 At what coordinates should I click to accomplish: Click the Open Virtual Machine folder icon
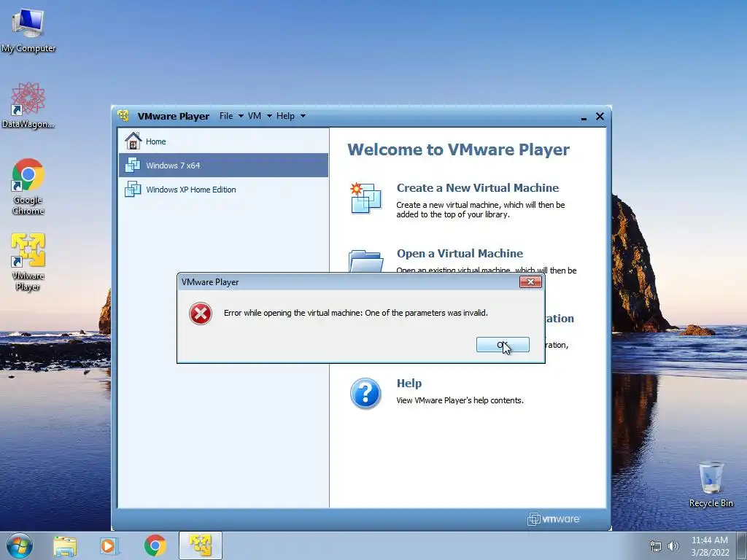[365, 261]
